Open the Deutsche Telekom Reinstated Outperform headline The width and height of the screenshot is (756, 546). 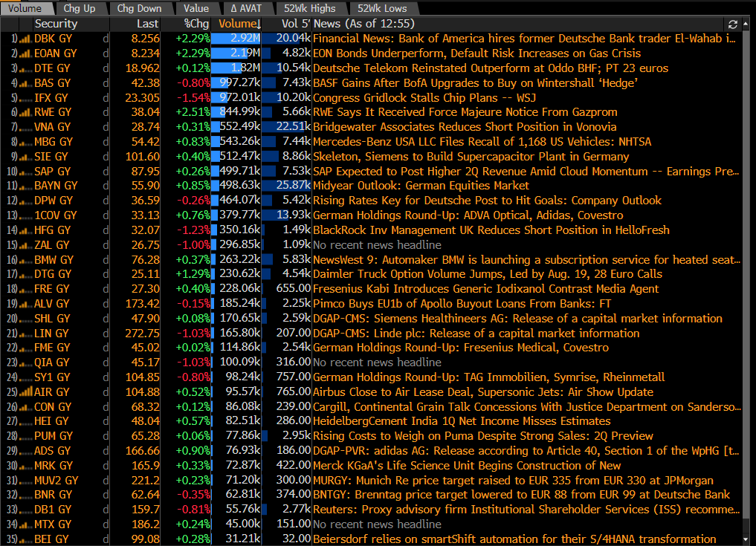tap(491, 68)
